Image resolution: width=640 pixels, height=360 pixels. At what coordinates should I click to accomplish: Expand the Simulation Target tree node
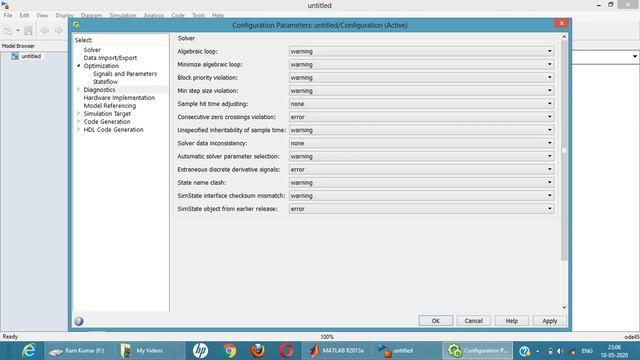pos(78,113)
